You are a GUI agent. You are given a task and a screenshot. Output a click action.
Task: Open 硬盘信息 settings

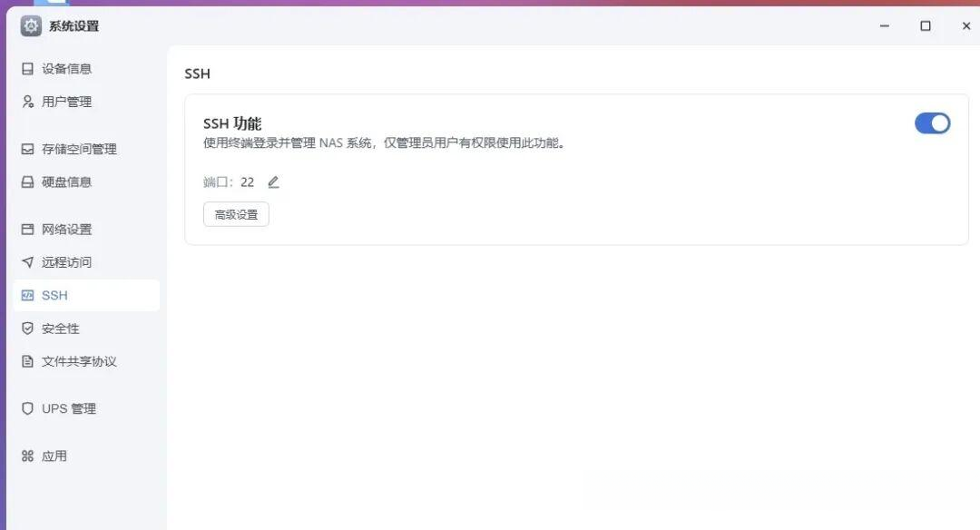(67, 182)
